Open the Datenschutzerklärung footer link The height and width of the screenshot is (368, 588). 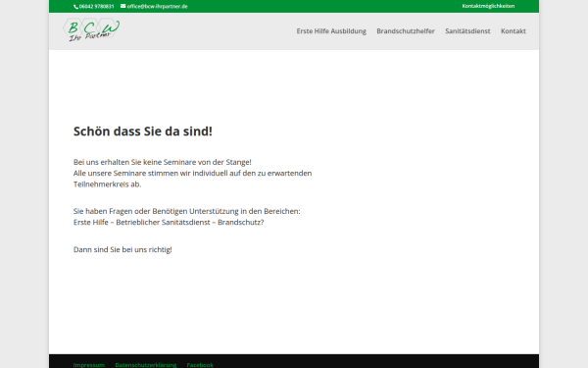(146, 365)
